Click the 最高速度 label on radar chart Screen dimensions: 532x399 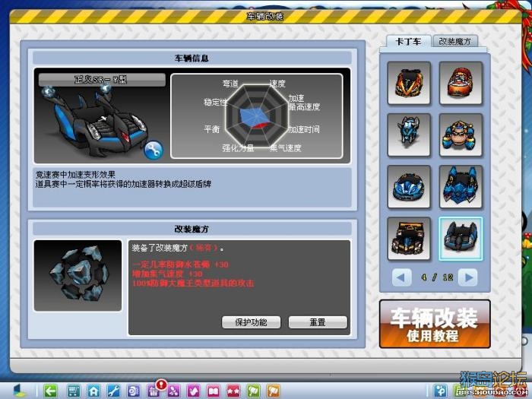304,107
